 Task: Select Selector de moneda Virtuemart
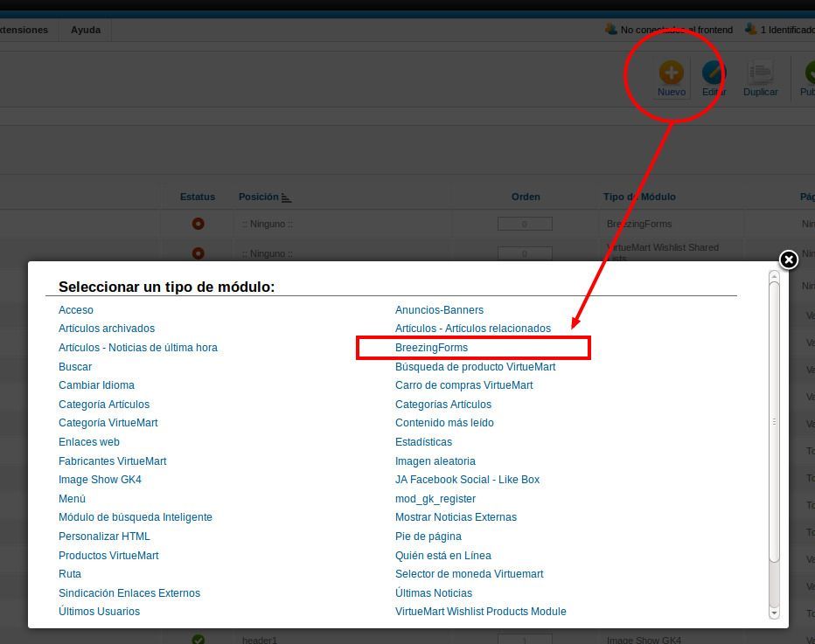[x=469, y=574]
